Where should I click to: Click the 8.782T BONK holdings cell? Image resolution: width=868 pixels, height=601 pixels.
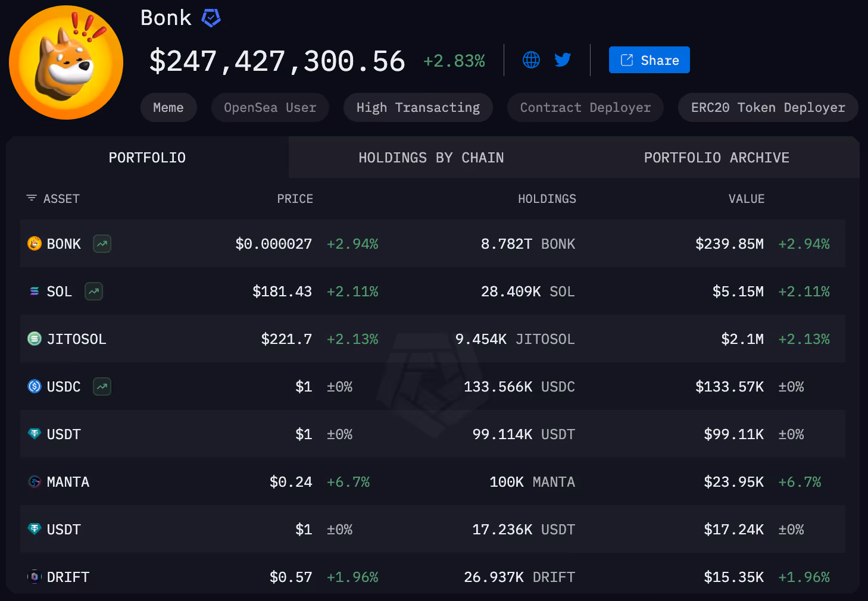tap(528, 244)
